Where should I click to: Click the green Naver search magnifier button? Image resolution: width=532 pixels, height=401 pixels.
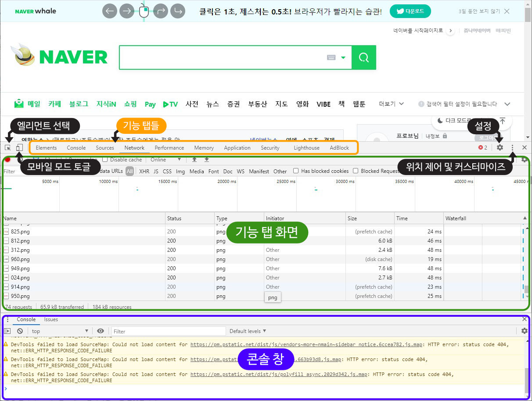point(364,57)
